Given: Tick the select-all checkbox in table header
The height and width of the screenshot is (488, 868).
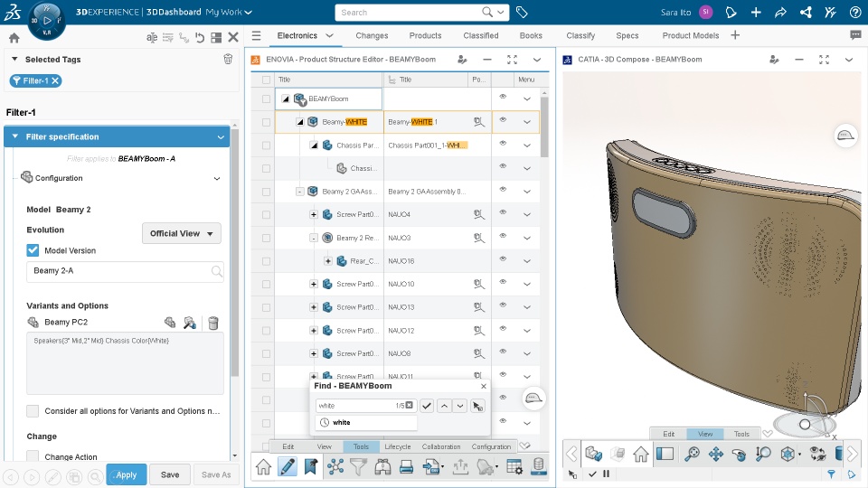Looking at the screenshot, I should 266,80.
